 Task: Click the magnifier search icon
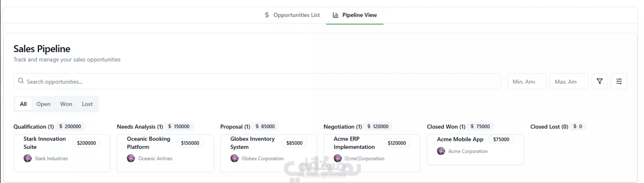tap(21, 81)
